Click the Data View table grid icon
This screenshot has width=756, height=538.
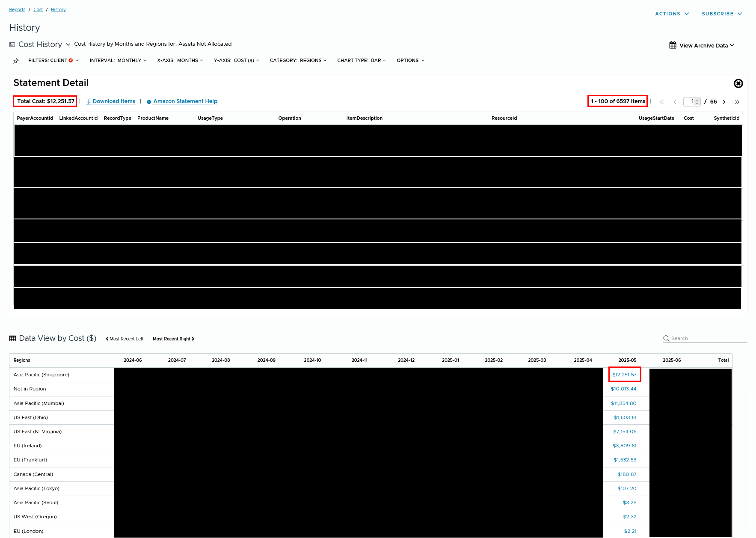(13, 338)
